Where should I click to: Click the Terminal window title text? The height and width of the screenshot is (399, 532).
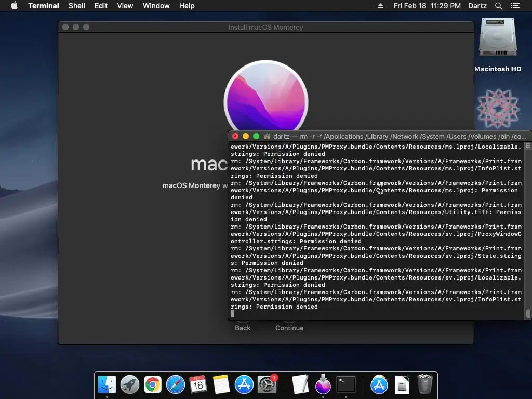click(x=400, y=137)
